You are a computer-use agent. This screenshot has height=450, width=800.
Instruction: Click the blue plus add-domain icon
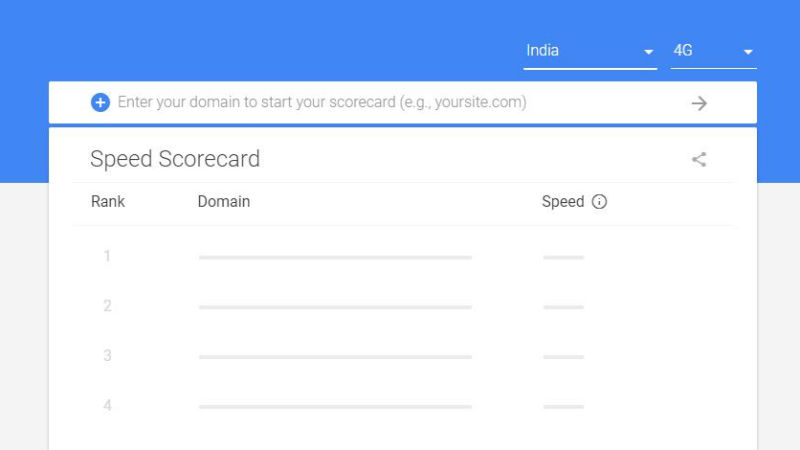tap(100, 103)
